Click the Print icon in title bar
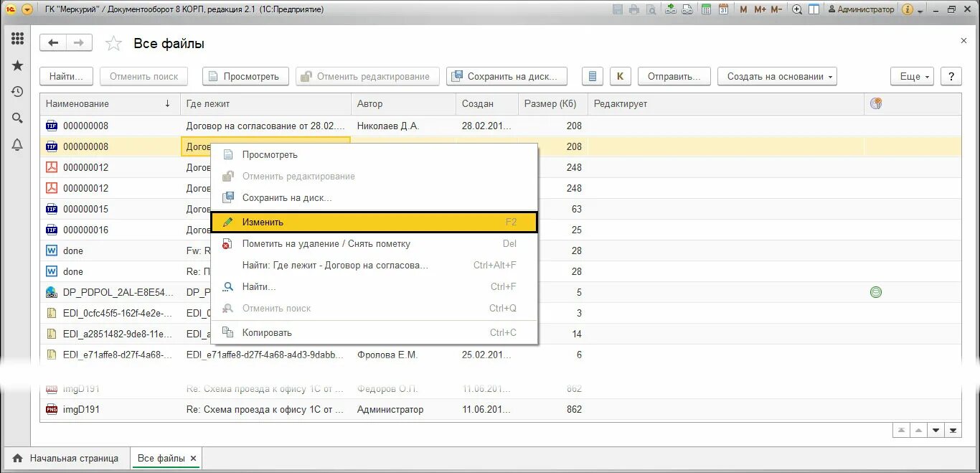980x473 pixels. coord(633,9)
